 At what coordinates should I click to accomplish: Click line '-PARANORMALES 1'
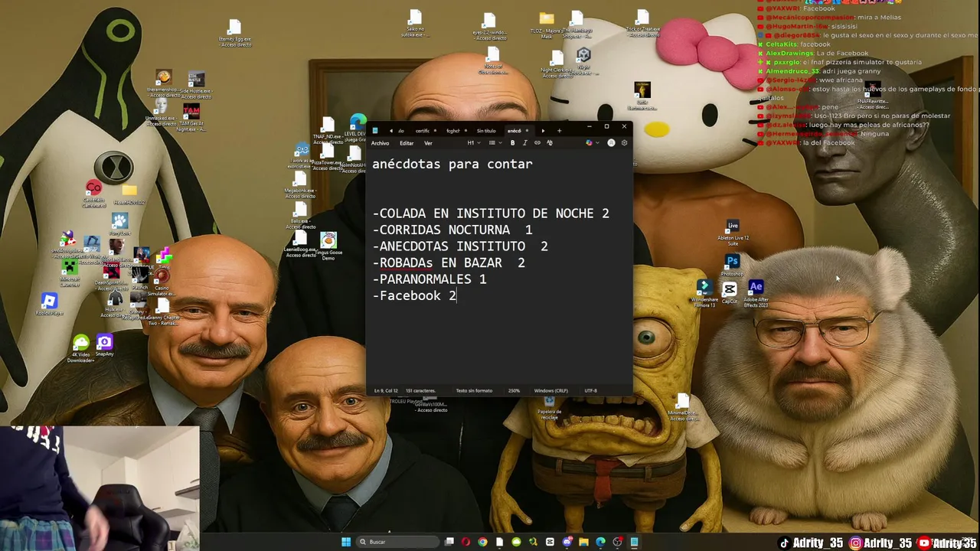430,279
